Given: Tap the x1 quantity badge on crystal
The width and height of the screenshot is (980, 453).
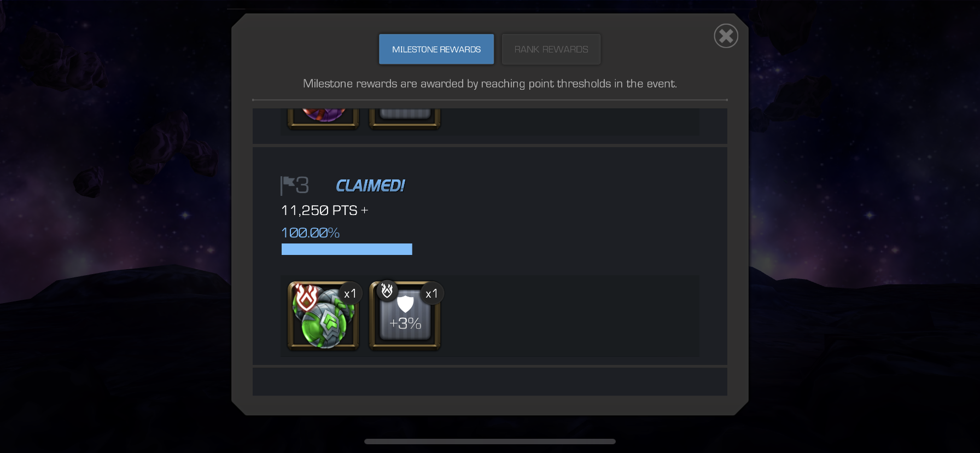Looking at the screenshot, I should click(x=350, y=294).
